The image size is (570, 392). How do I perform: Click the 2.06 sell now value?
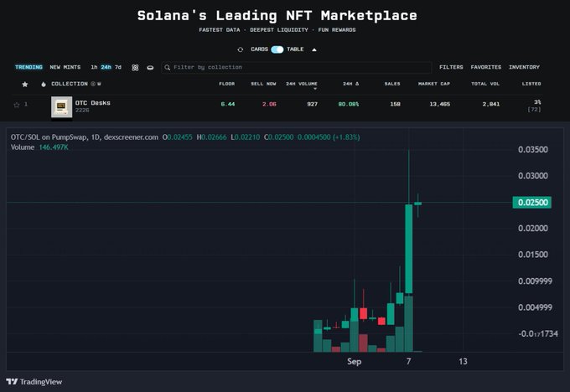[269, 104]
